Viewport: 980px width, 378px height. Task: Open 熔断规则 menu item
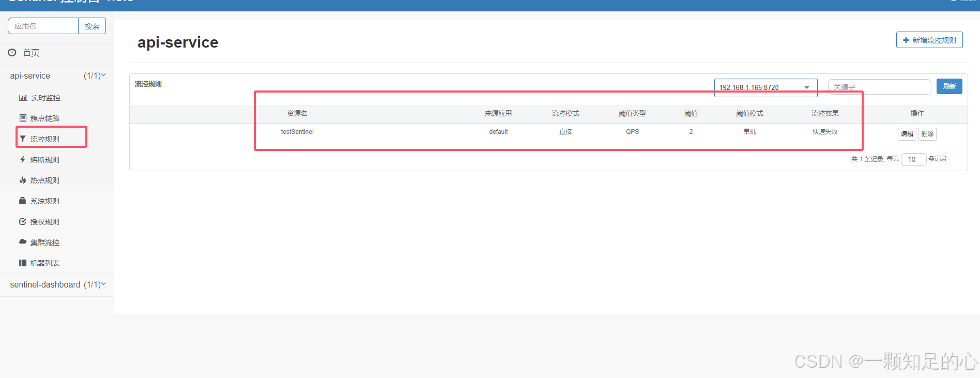(44, 160)
